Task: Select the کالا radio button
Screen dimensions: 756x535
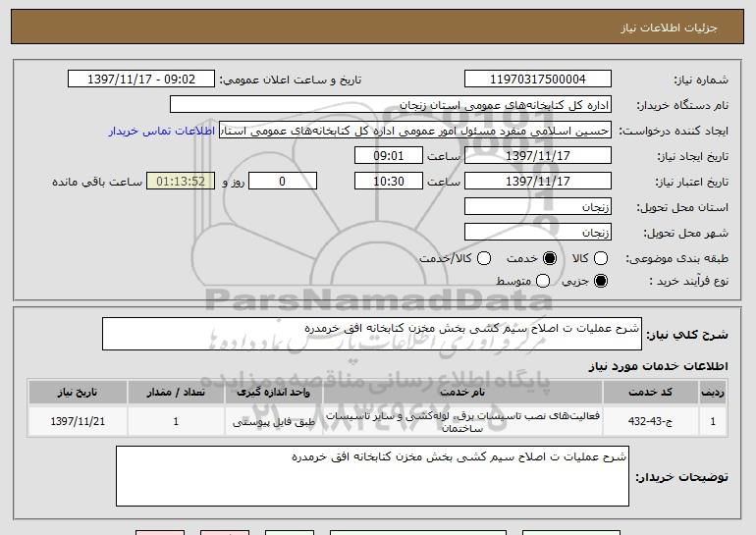Action: tap(604, 258)
